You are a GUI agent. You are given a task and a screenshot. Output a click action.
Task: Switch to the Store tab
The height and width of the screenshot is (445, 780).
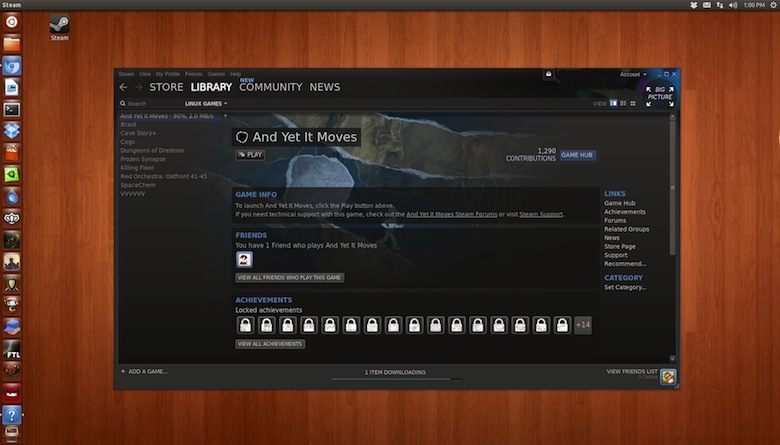coord(166,87)
